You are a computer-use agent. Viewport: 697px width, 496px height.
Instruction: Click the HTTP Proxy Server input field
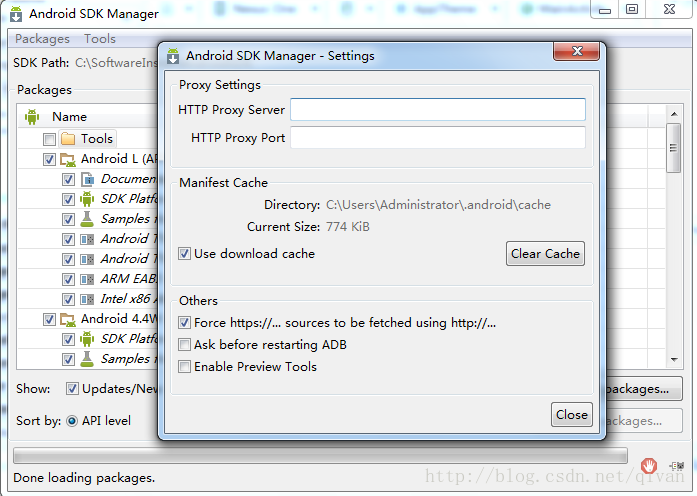tap(438, 110)
